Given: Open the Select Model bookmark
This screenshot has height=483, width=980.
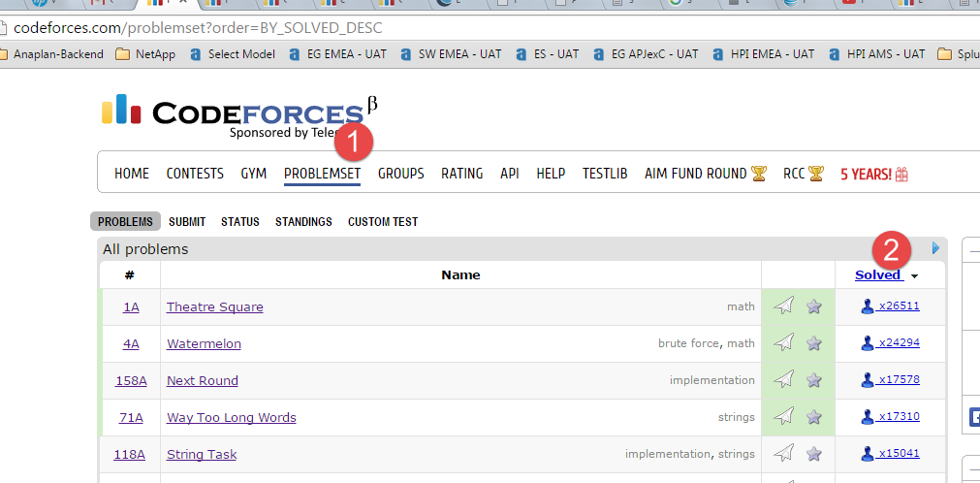Looking at the screenshot, I should [233, 54].
